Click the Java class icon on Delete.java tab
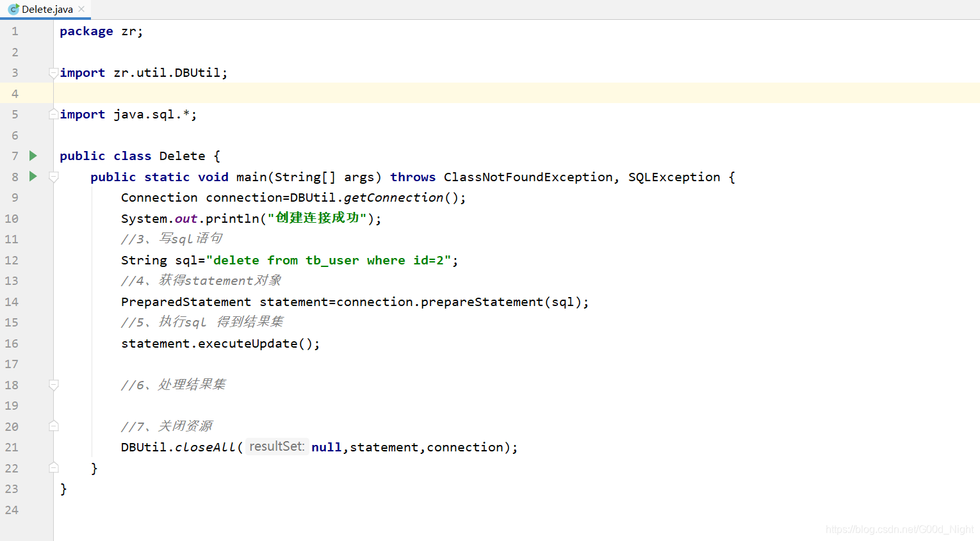The image size is (980, 541). pos(13,9)
